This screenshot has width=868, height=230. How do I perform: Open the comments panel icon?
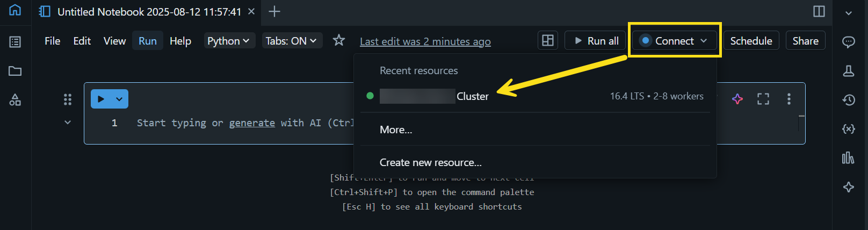(849, 42)
